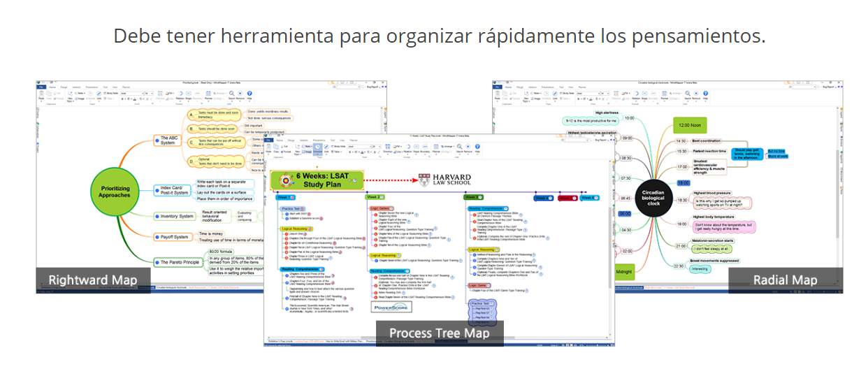
Task: Click the Paste icon in Process Tree Map window
Action: 268,147
